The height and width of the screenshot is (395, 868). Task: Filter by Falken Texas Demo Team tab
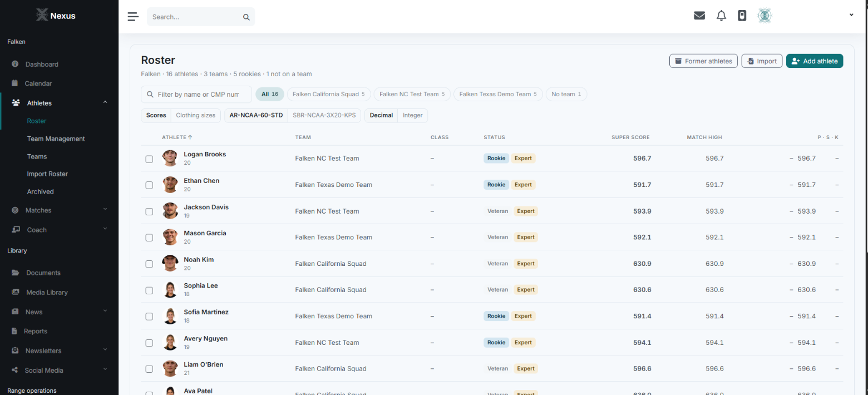(497, 95)
